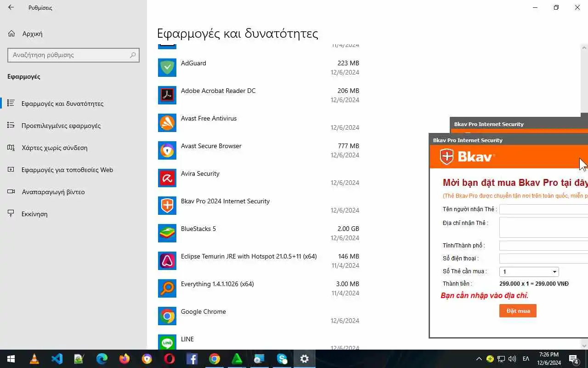
Task: Click the taskbar clock showing 7:26 PM
Action: [549, 355]
